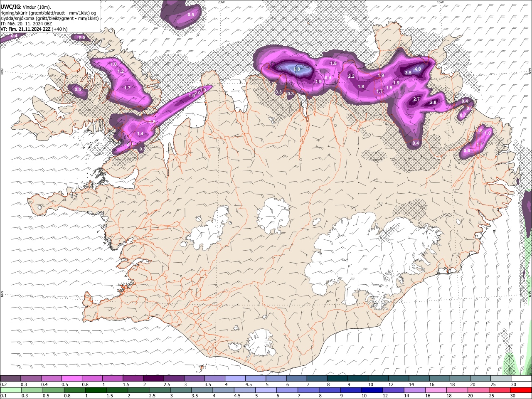
Task: Click the darkest green swatch labeled 1
Action: 96,390
